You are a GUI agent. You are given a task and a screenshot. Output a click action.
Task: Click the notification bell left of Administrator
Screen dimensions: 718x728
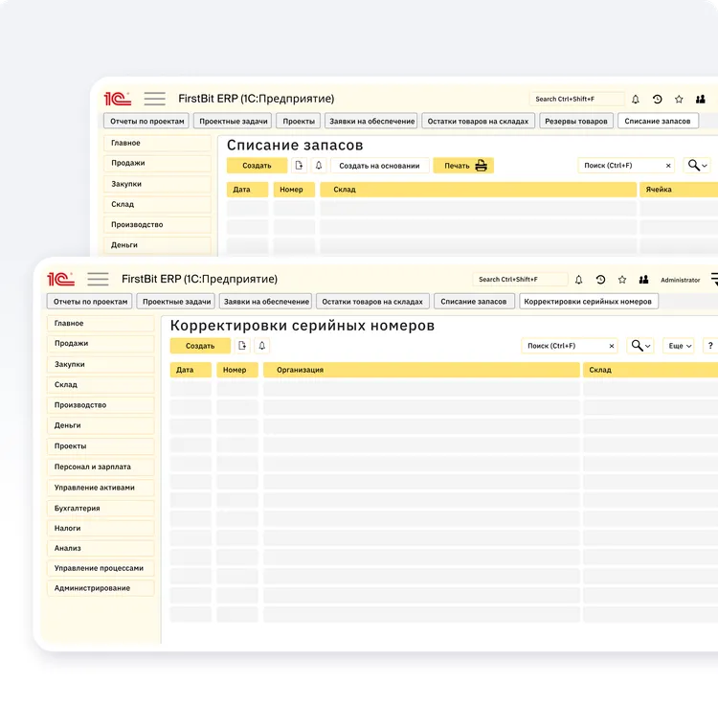tap(578, 280)
